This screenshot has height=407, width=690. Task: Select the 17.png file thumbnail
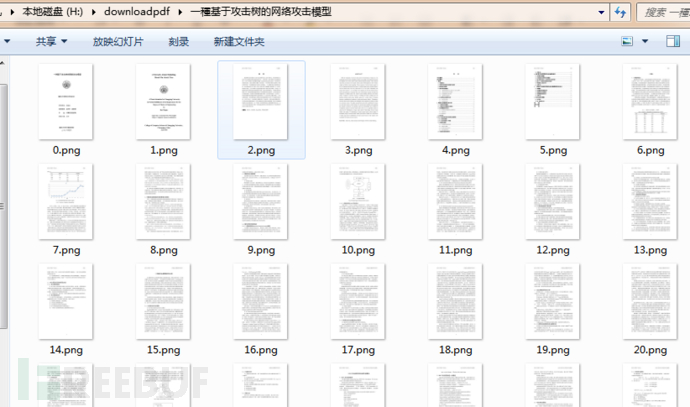(x=358, y=301)
